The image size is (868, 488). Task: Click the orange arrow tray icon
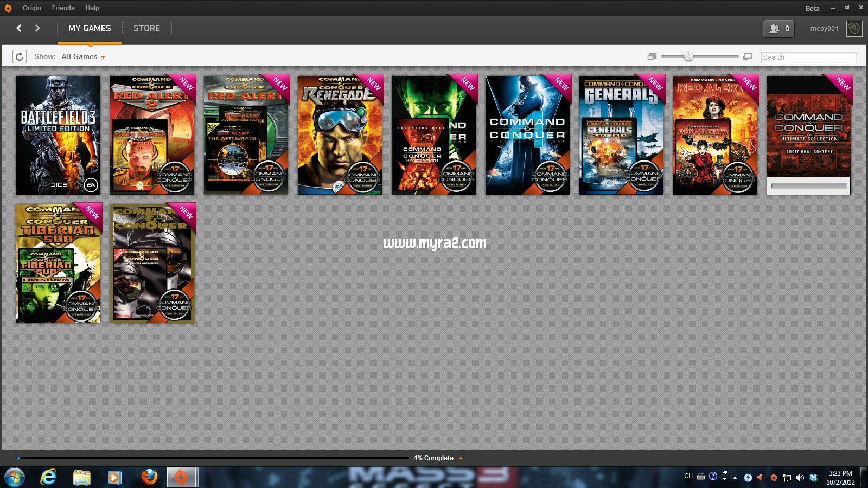760,478
